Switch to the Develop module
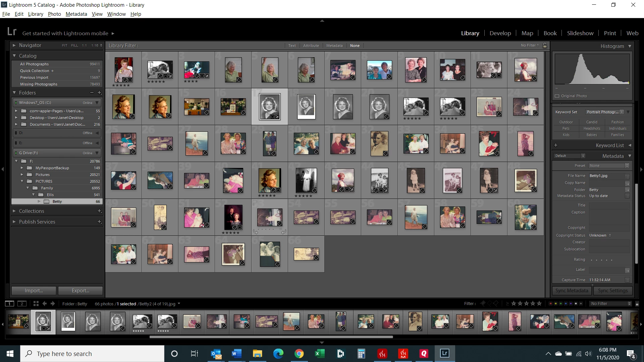644x362 pixels. (500, 33)
